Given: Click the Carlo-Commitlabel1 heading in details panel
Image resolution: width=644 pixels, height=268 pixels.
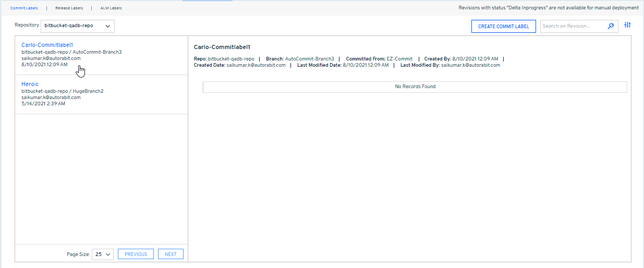Looking at the screenshot, I should 222,47.
